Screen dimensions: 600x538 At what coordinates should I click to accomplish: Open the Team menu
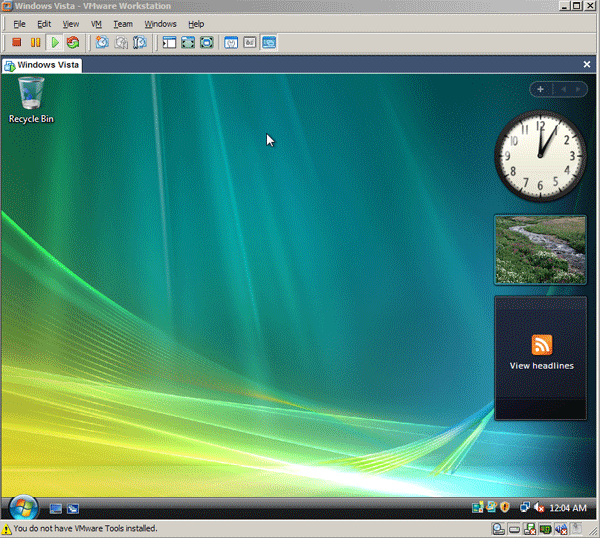tap(123, 24)
